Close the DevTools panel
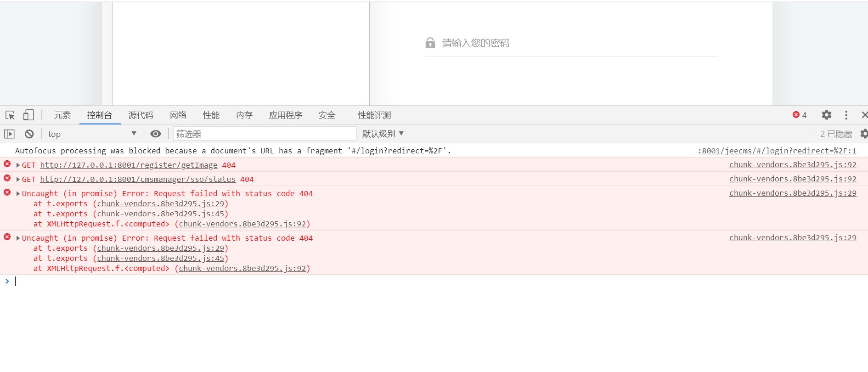The image size is (868, 372). click(x=864, y=115)
